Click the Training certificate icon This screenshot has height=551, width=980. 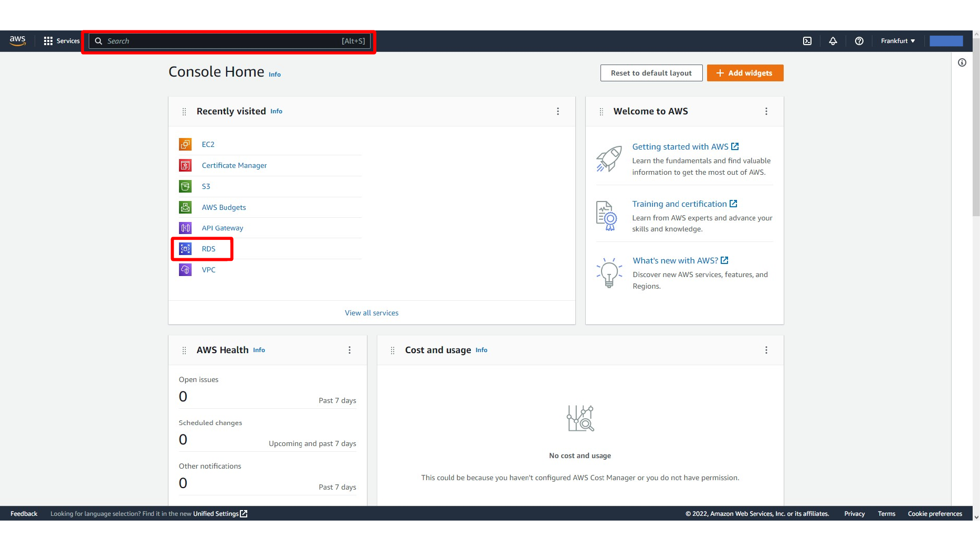[x=607, y=216]
